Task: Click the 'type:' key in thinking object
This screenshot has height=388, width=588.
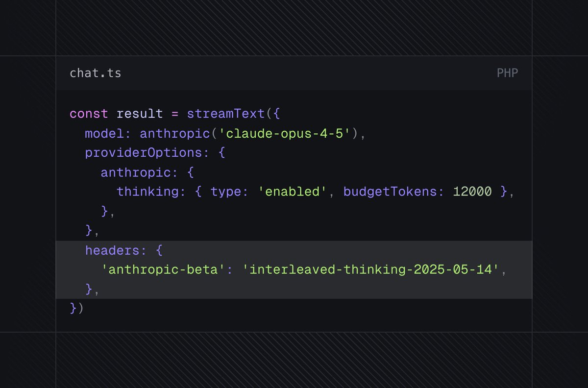Action: [230, 192]
